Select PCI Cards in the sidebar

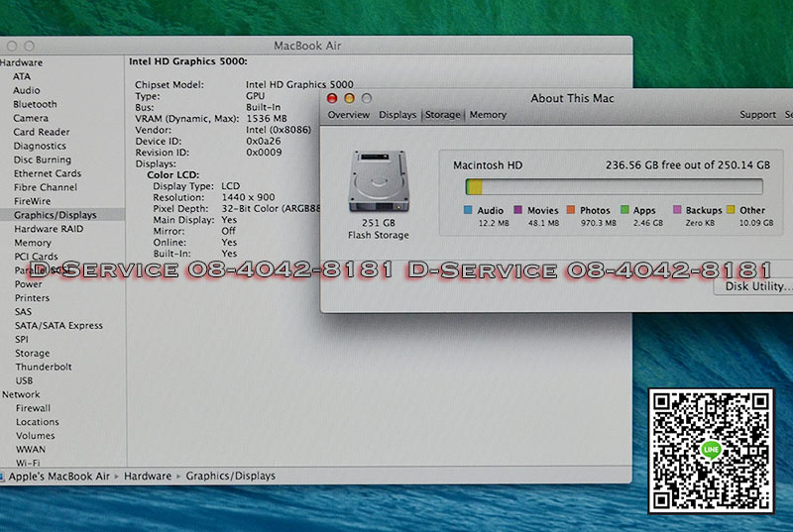click(36, 257)
